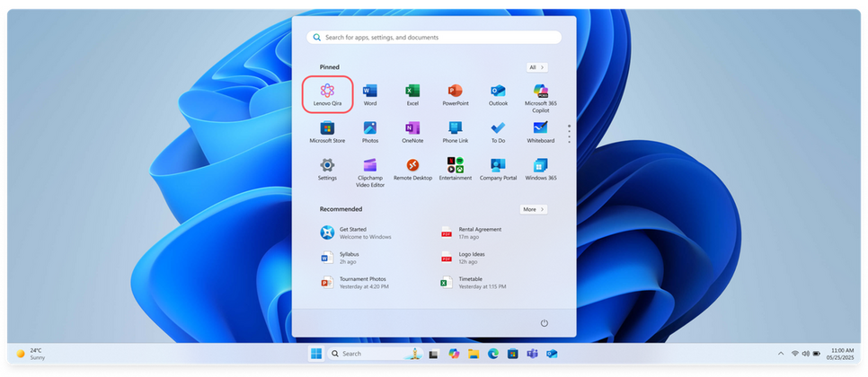This screenshot has width=868, height=377.
Task: Open the Phone Link app
Action: pos(455,132)
